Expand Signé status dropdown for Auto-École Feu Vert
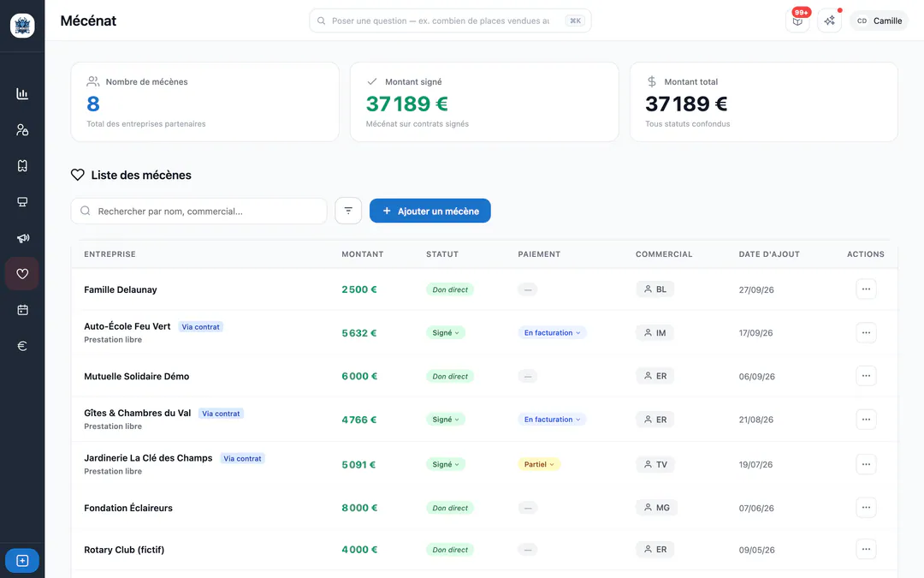The image size is (924, 578). (x=446, y=332)
